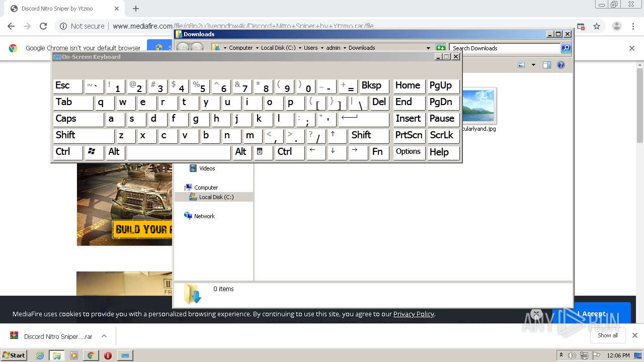Viewport: 644px width, 362px height.
Task: Click the Home key
Action: point(409,86)
